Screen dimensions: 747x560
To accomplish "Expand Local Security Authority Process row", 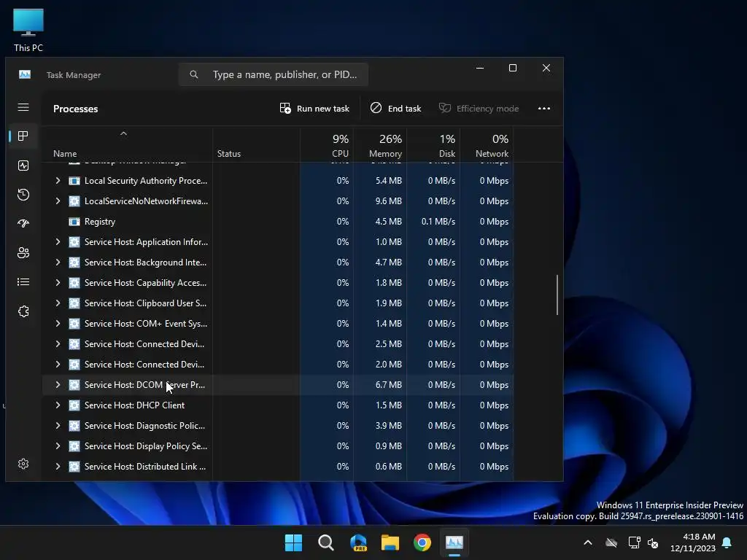I will 58,181.
